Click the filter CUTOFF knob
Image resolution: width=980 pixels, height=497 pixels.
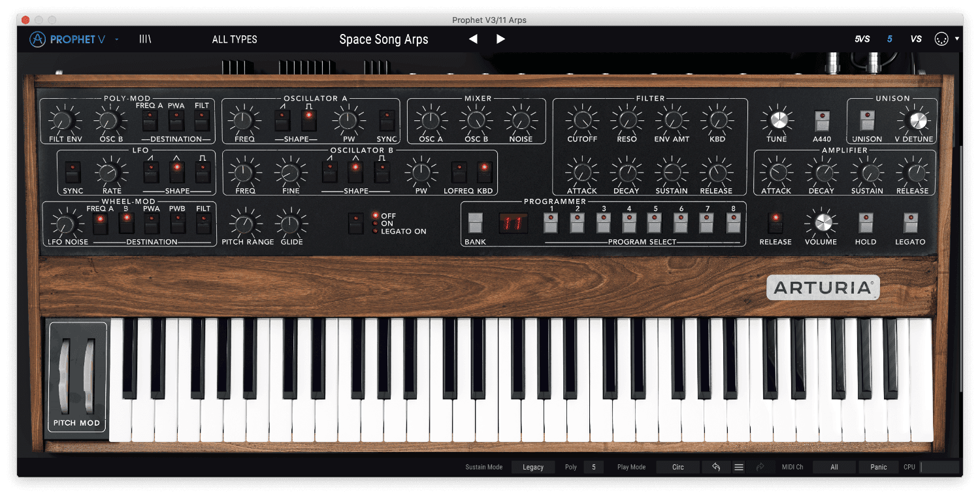tap(581, 120)
